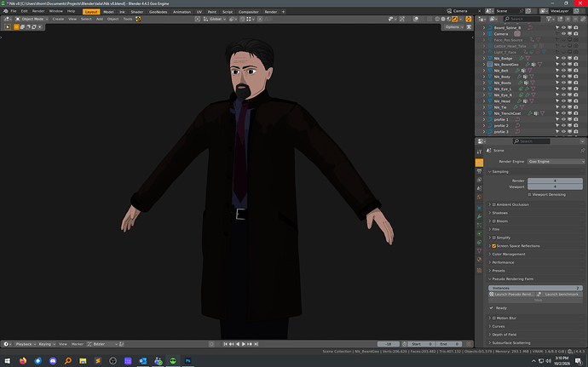Hide Nik_TrenchCoat with its eye icon
The width and height of the screenshot is (588, 367).
pos(563,113)
